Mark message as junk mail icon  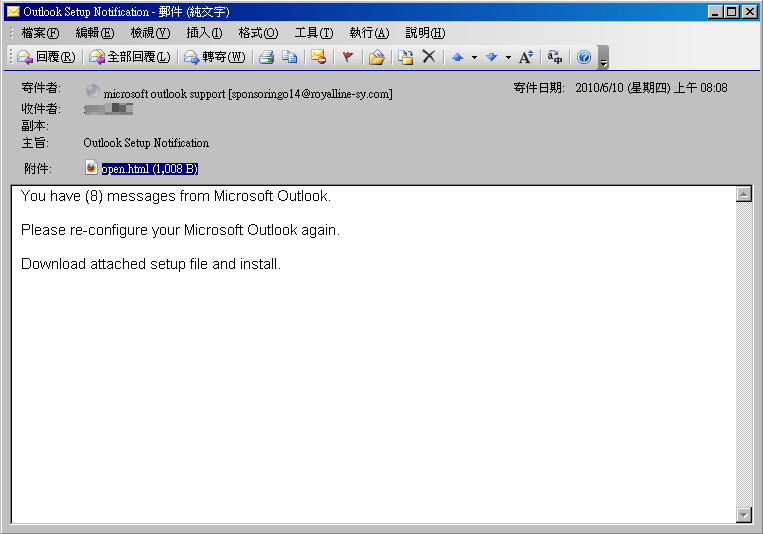(x=319, y=57)
